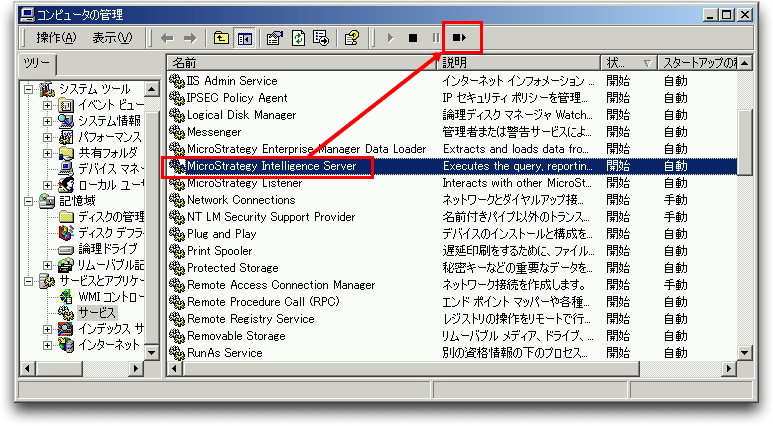Open the Help toolbar icon
The width and height of the screenshot is (773, 426).
[352, 38]
